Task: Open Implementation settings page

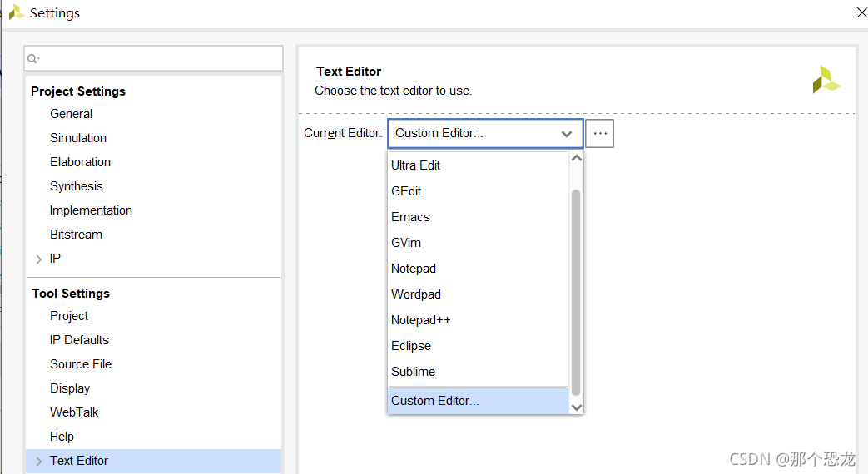Action: 91,210
